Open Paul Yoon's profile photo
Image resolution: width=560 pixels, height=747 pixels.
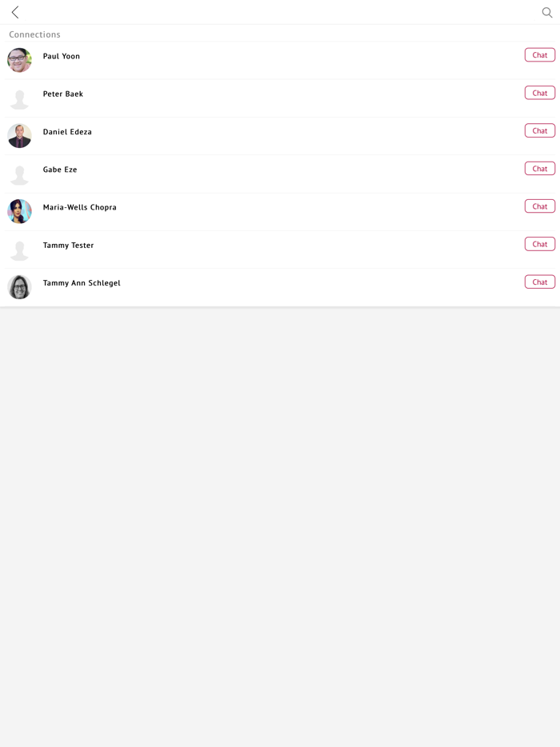pyautogui.click(x=19, y=60)
